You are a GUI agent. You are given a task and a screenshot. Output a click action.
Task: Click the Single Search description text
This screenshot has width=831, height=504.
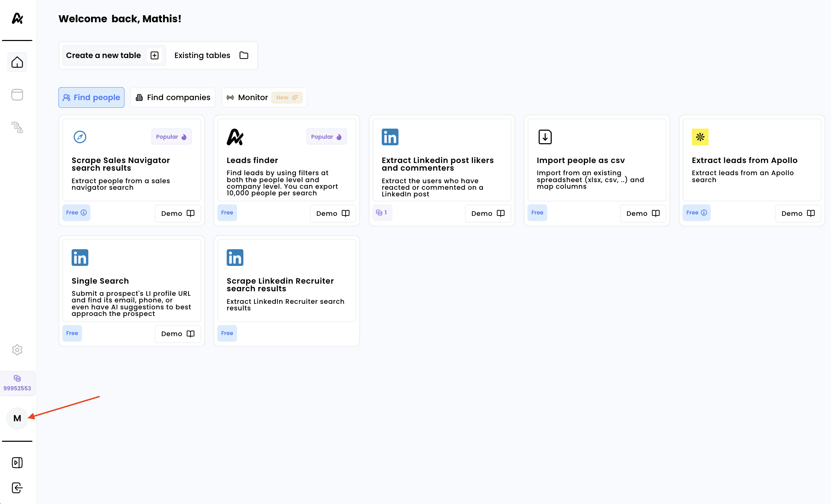[x=131, y=303]
